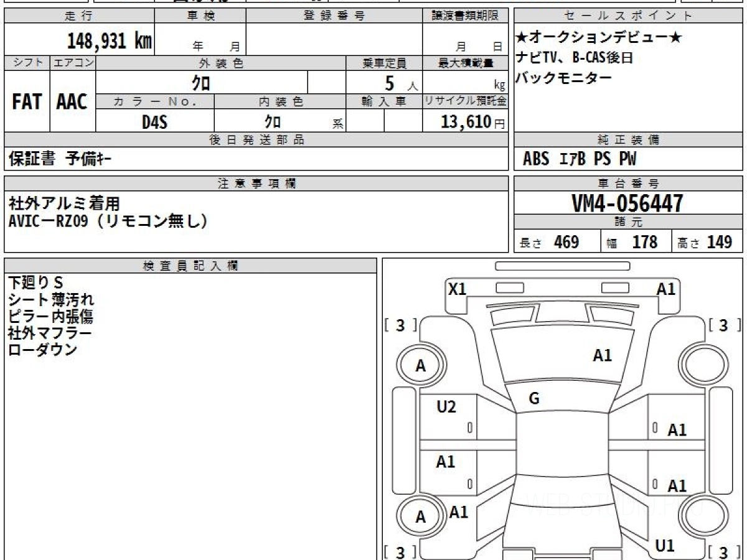Click the エアコン header cell
This screenshot has width=747, height=560.
point(73,63)
